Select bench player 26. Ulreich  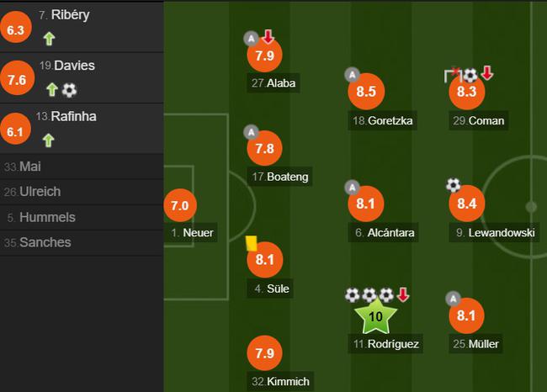point(82,192)
